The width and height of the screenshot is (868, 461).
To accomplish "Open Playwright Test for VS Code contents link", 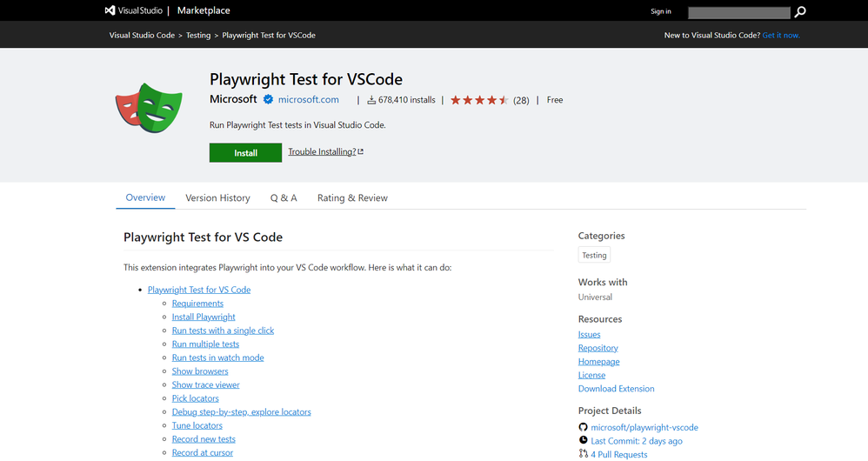I will point(198,290).
